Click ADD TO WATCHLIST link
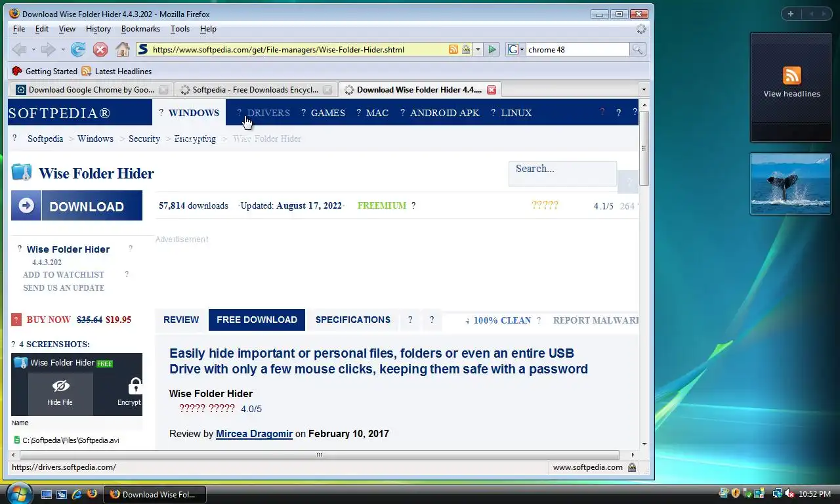 pyautogui.click(x=64, y=275)
